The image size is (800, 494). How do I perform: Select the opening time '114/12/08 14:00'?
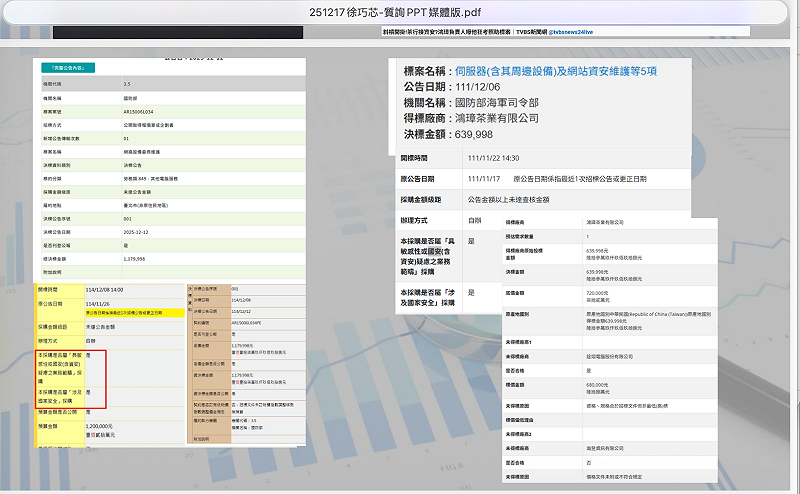tap(105, 290)
